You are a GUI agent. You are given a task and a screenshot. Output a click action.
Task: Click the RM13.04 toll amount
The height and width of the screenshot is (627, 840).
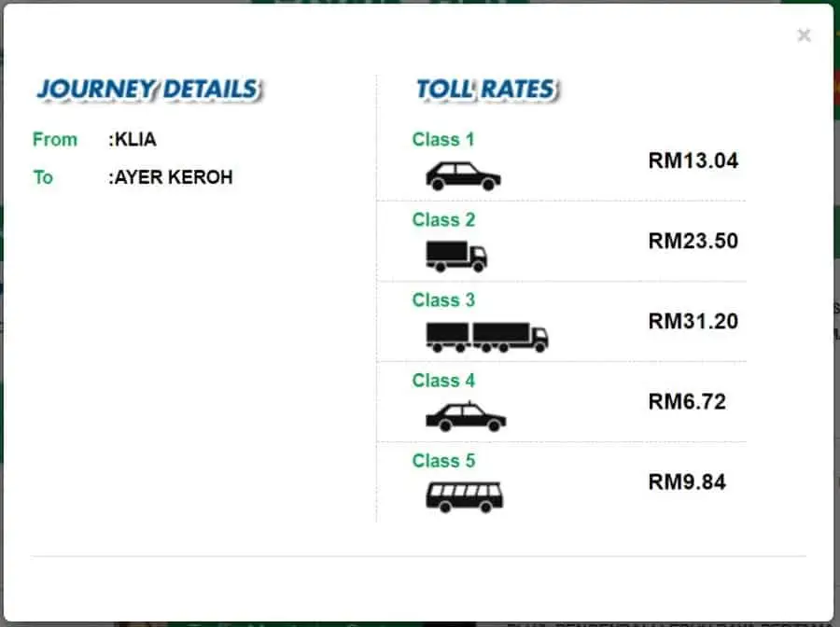click(693, 160)
